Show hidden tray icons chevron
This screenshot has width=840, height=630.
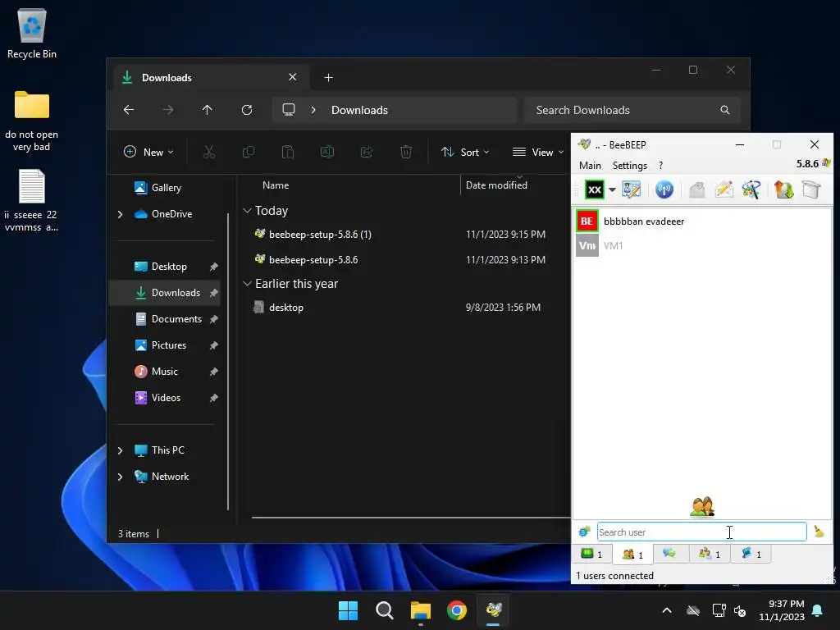[667, 610]
